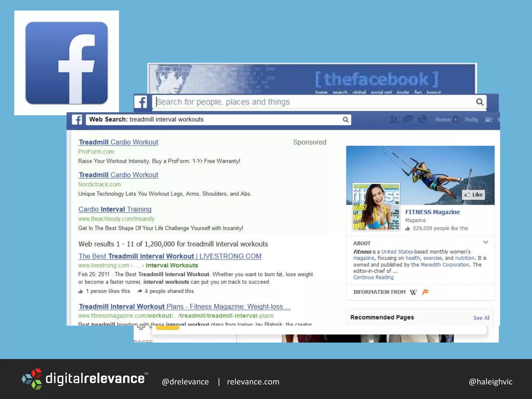
Task: Click the fitnessmagazine.com workout URL
Action: point(176,316)
